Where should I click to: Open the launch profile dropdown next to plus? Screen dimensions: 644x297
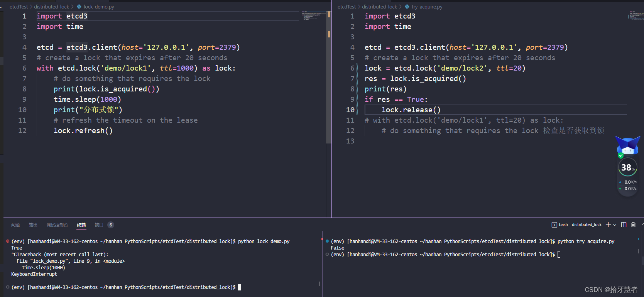(x=615, y=225)
